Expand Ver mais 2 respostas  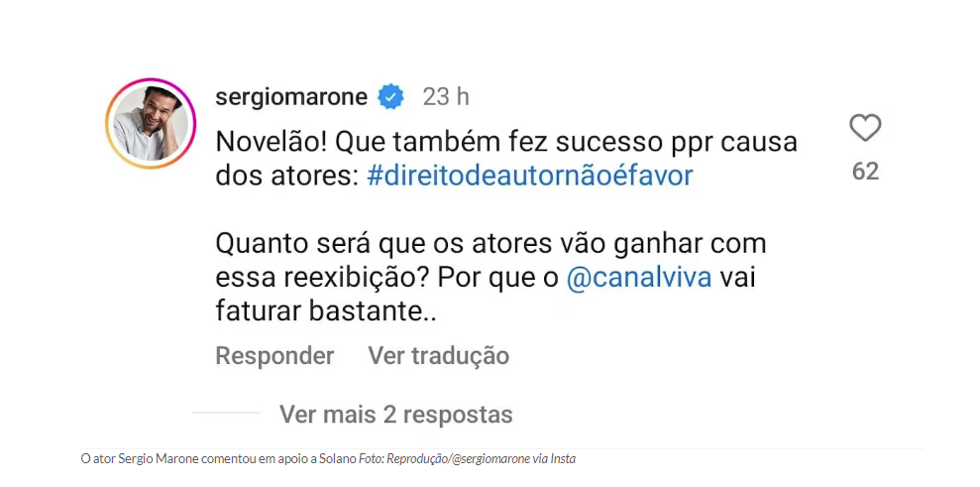point(396,414)
